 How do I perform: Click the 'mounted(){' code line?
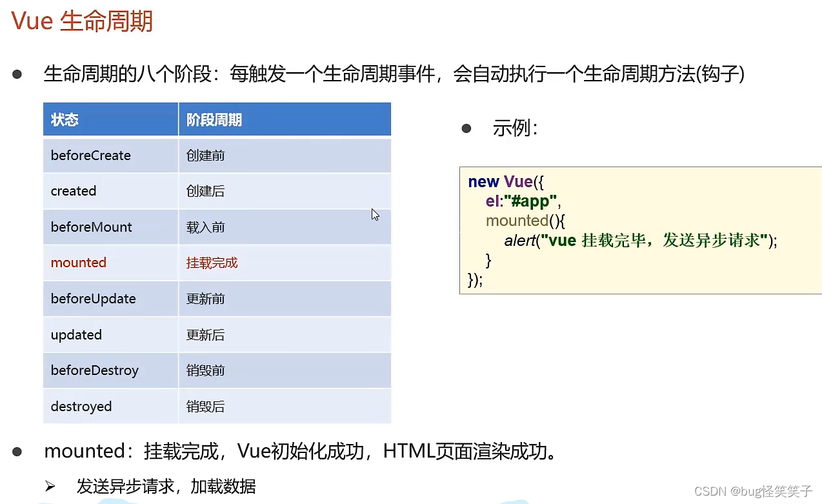(x=525, y=221)
